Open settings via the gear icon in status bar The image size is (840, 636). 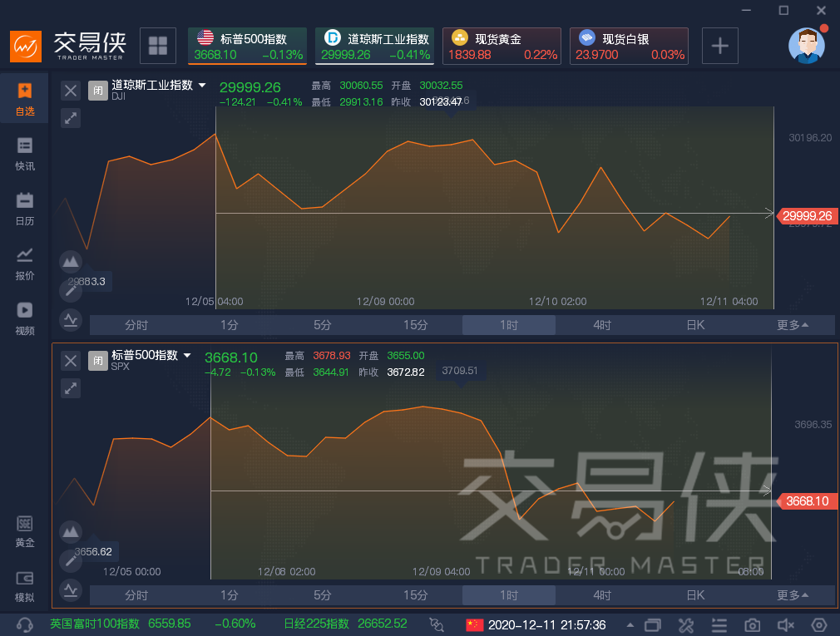tap(819, 624)
